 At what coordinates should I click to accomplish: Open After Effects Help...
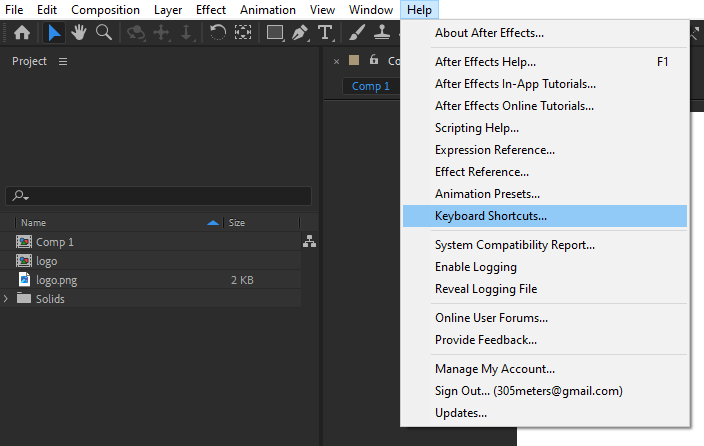(545, 62)
